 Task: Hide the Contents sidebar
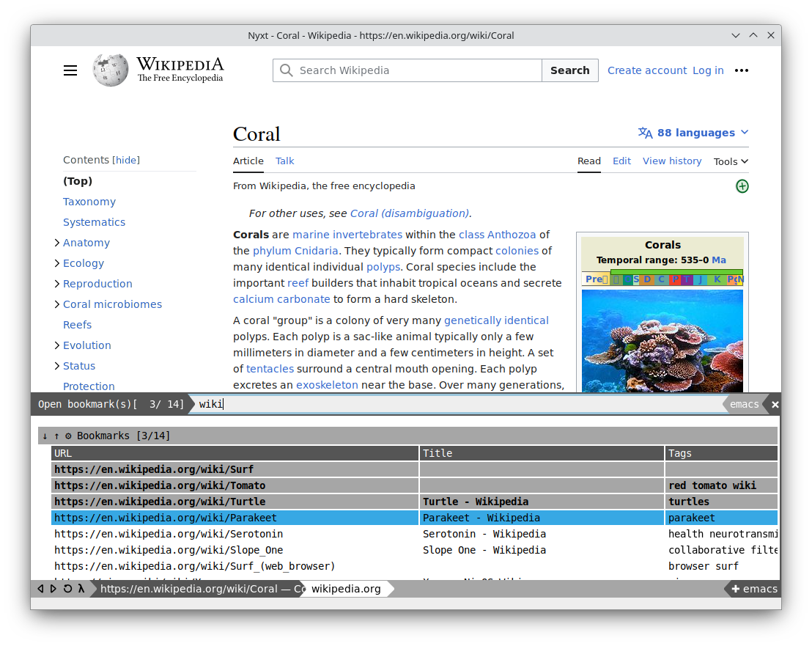point(126,160)
